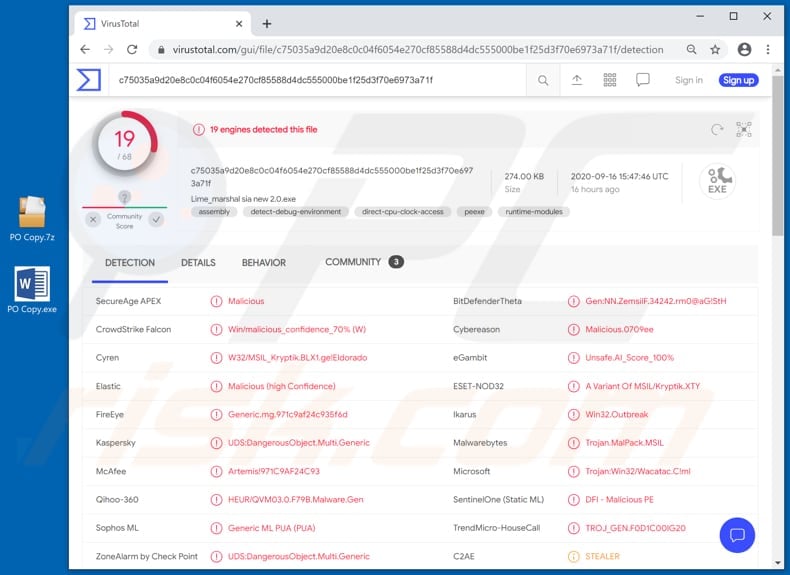Viewport: 790px width, 575px height.
Task: Open the browser three-dot menu
Action: point(768,49)
